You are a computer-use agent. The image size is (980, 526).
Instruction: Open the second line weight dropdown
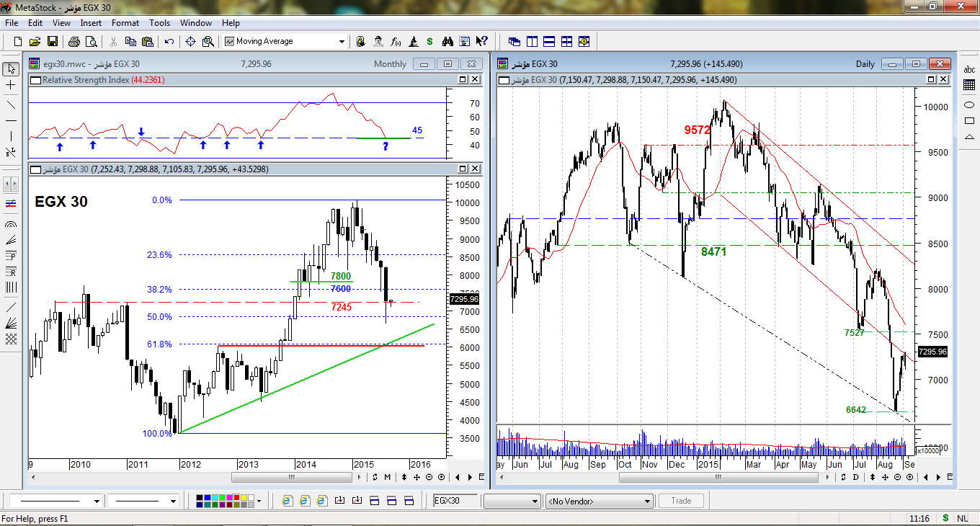174,501
